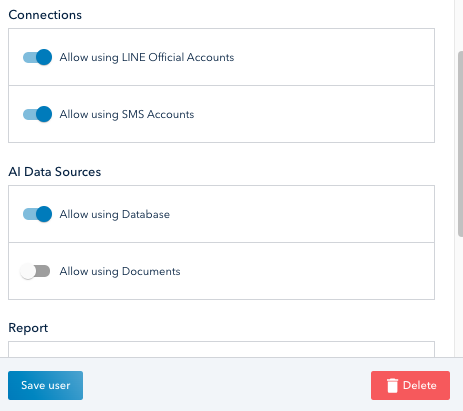Viewport: 463px width, 411px height.
Task: Click the red Delete button text
Action: (420, 385)
